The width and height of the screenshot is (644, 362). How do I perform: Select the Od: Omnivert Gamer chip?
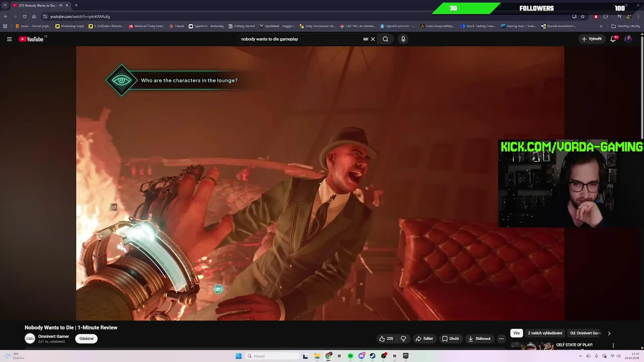585,333
